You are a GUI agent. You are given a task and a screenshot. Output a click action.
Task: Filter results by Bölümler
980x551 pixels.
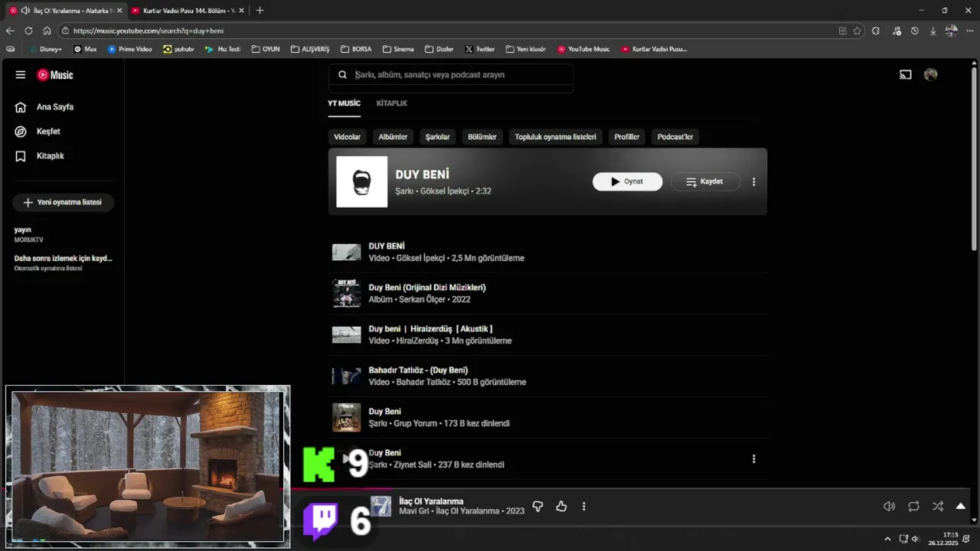482,137
